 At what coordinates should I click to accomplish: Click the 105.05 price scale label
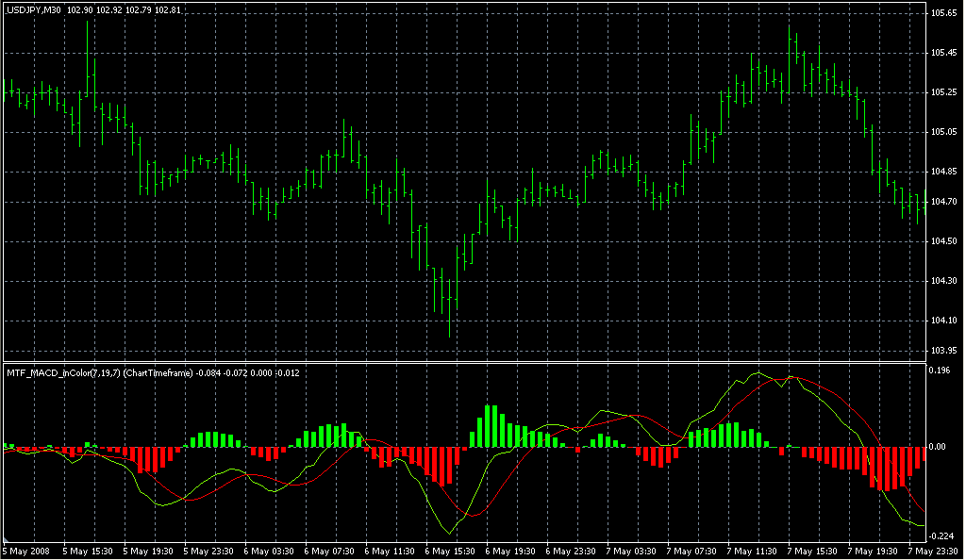click(943, 132)
